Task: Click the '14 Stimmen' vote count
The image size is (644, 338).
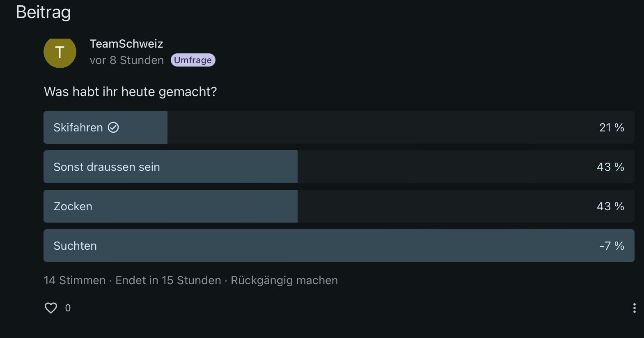Action: [x=74, y=281]
